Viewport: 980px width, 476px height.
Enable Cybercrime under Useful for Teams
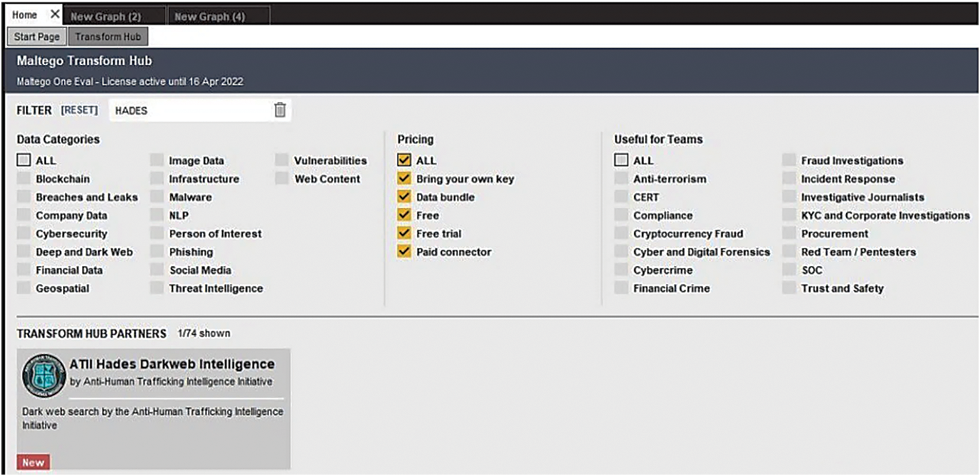(x=621, y=270)
